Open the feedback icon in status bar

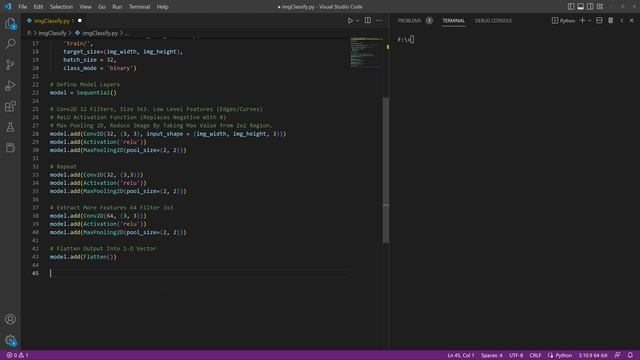618,355
